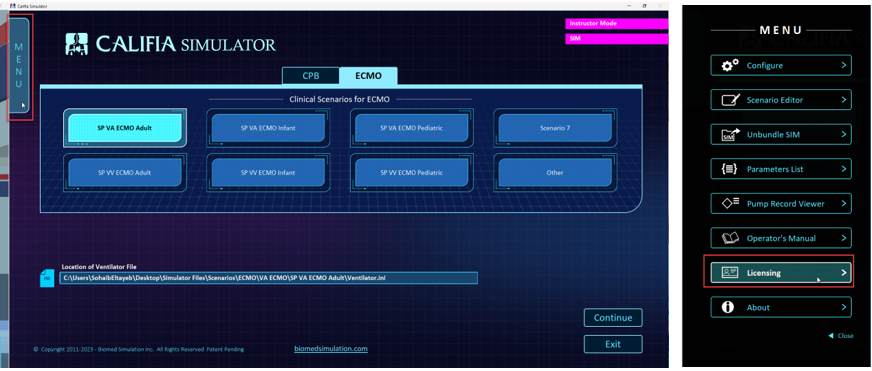Open the Operator's Manual book icon
This screenshot has width=872, height=371.
coord(730,238)
